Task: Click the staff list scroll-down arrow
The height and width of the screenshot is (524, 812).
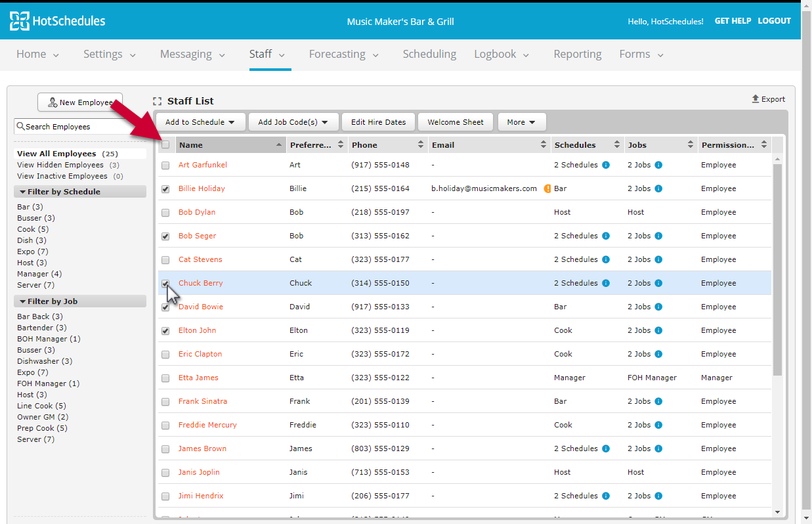Action: pos(777,512)
